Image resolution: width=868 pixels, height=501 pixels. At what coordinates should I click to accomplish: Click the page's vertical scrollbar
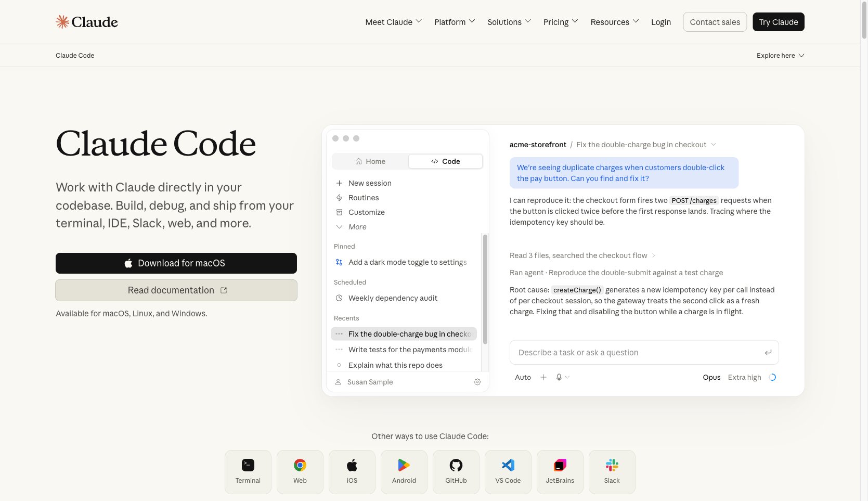864,21
